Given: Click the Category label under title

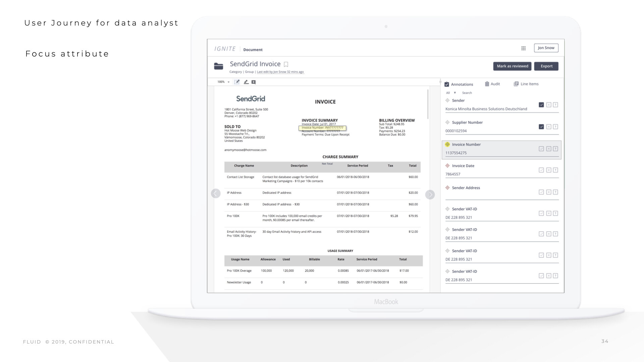Looking at the screenshot, I should (x=235, y=72).
